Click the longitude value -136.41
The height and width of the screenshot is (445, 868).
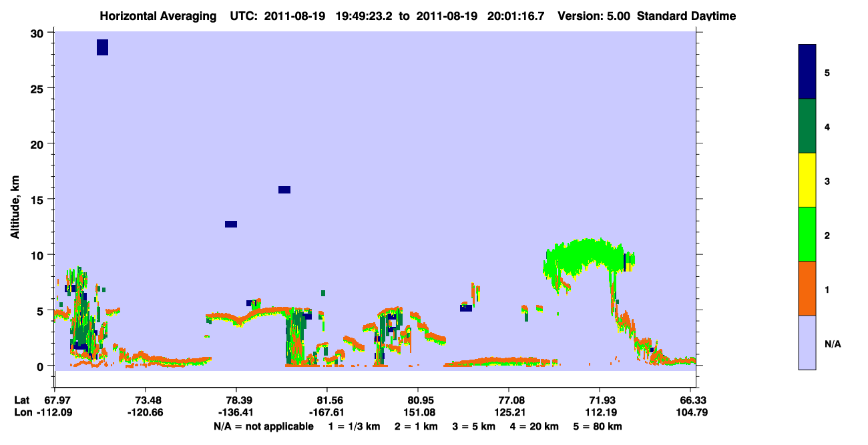[236, 412]
